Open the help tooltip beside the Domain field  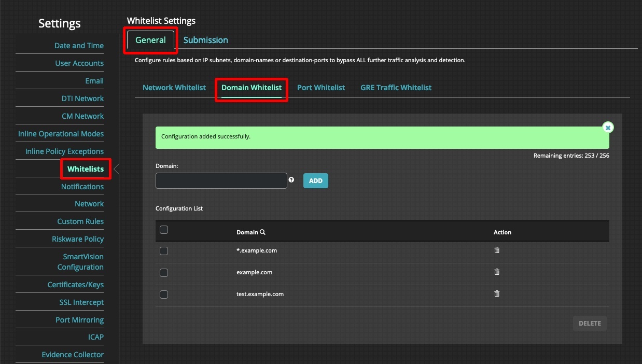(291, 180)
